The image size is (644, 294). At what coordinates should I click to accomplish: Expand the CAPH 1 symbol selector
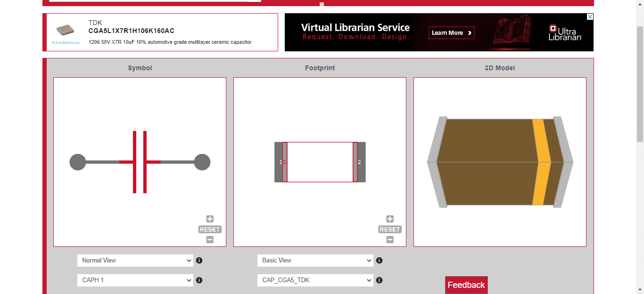pos(135,280)
